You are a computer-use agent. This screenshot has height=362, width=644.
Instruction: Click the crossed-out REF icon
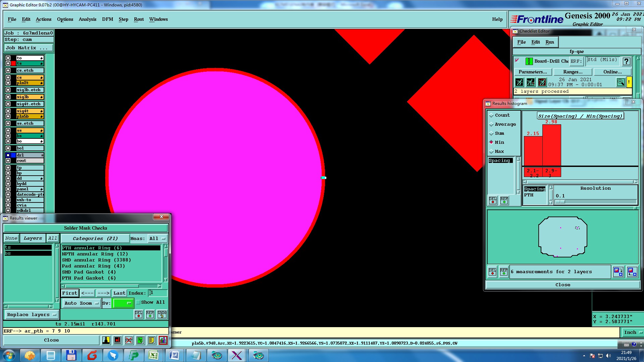(x=129, y=340)
